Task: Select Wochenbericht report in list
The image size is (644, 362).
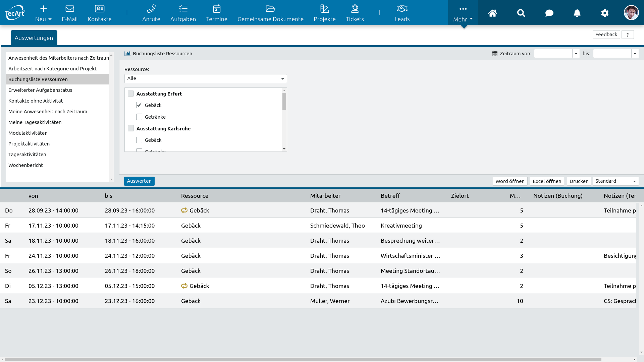Action: (x=26, y=165)
